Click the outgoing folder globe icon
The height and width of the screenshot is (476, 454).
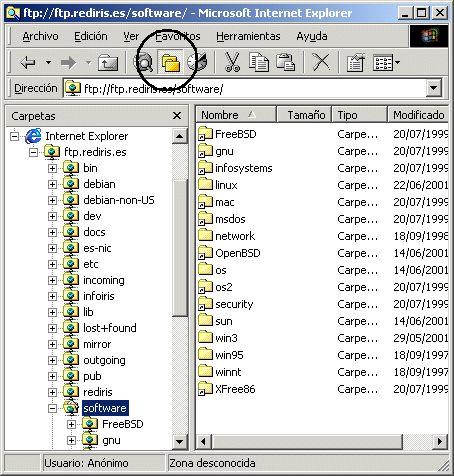[x=71, y=360]
